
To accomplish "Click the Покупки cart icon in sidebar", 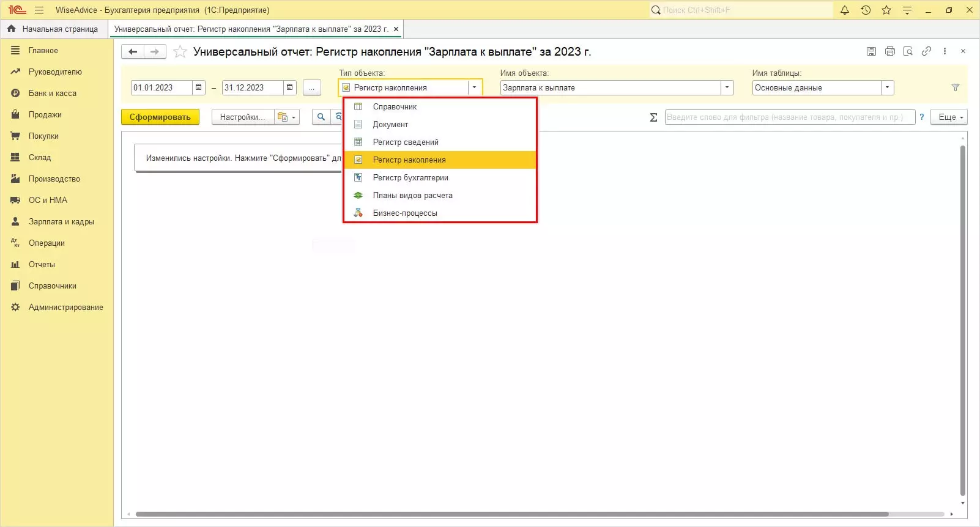I will (15, 136).
